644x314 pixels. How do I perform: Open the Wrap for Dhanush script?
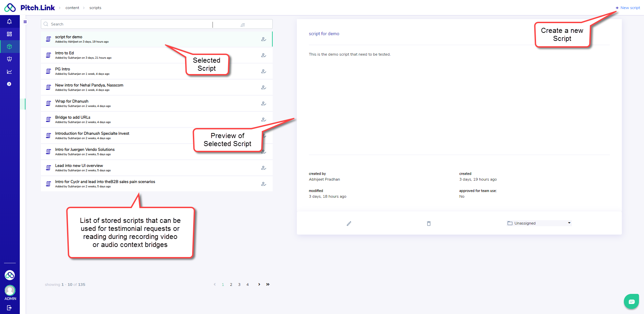point(72,102)
